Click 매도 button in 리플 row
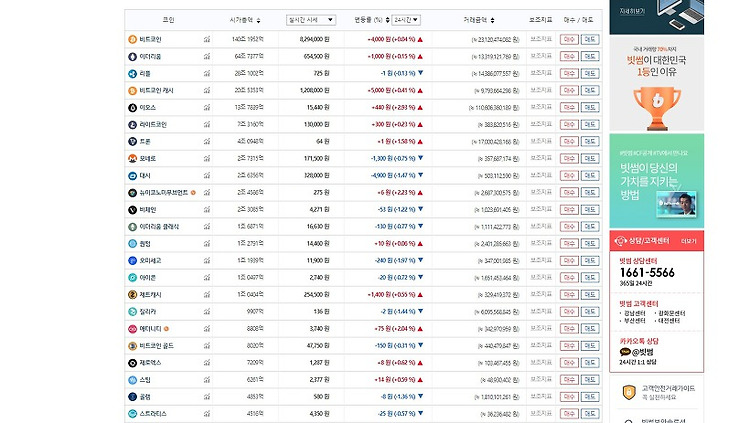Screen dimensions: 750x423 coord(590,74)
